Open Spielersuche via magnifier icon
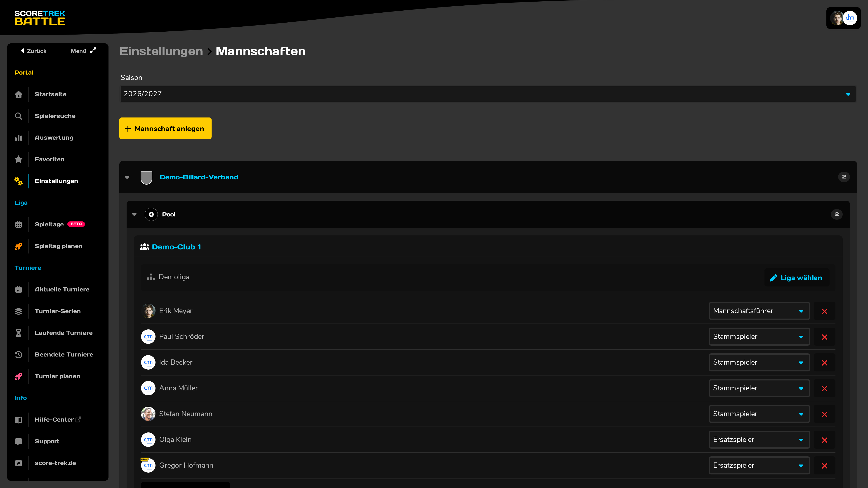Image resolution: width=868 pixels, height=488 pixels. [x=19, y=116]
